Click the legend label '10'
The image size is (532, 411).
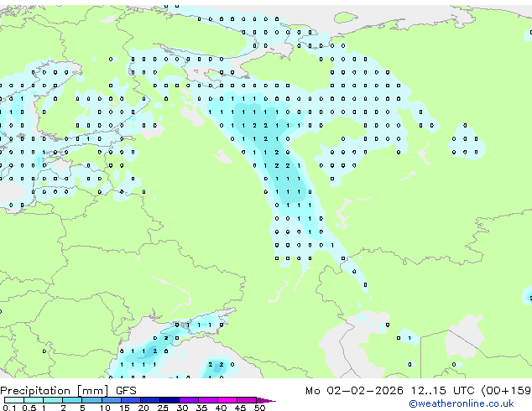pos(105,408)
